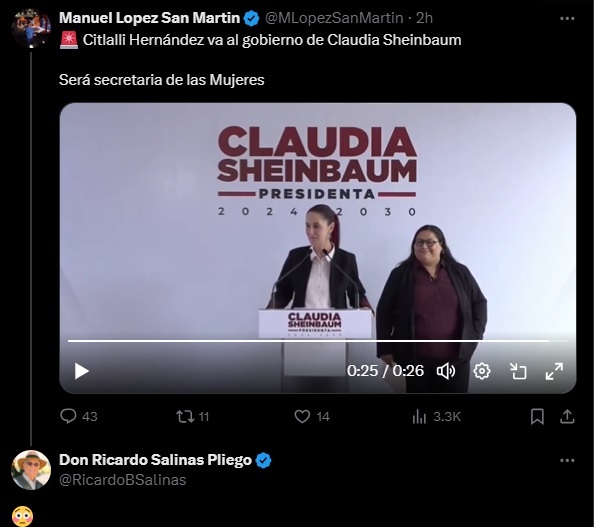Like the tweet with 14 likes

pyautogui.click(x=312, y=417)
